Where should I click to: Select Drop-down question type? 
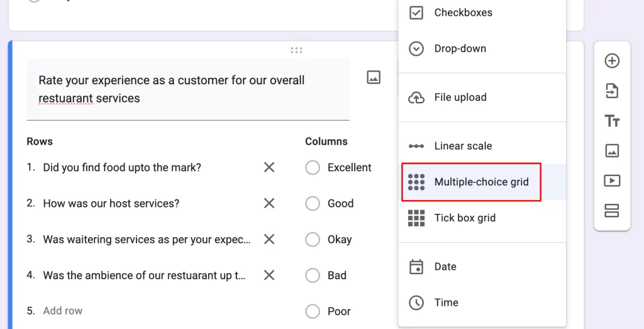pyautogui.click(x=460, y=48)
